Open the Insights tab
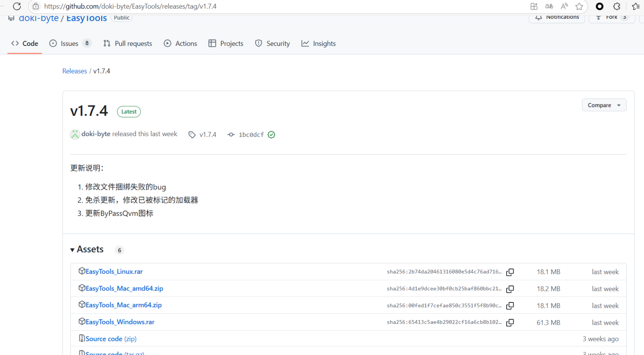The height and width of the screenshot is (355, 644). tap(319, 44)
